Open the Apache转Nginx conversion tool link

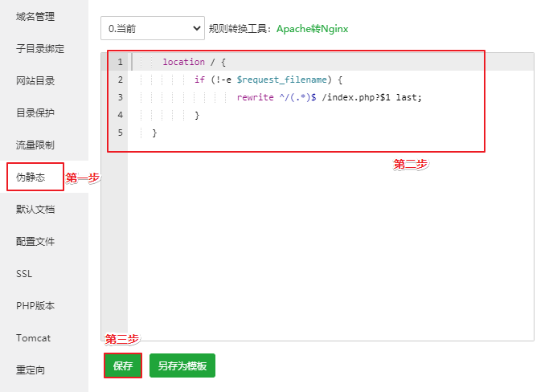[312, 29]
